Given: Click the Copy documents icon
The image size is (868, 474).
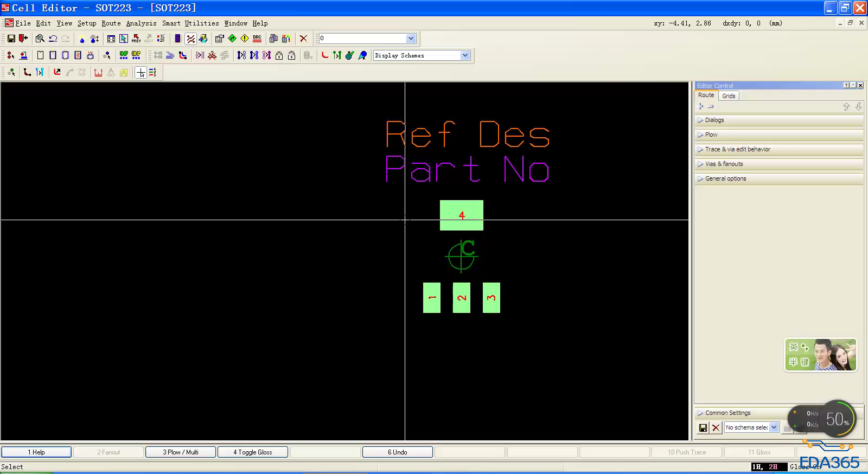Looking at the screenshot, I should [x=273, y=39].
